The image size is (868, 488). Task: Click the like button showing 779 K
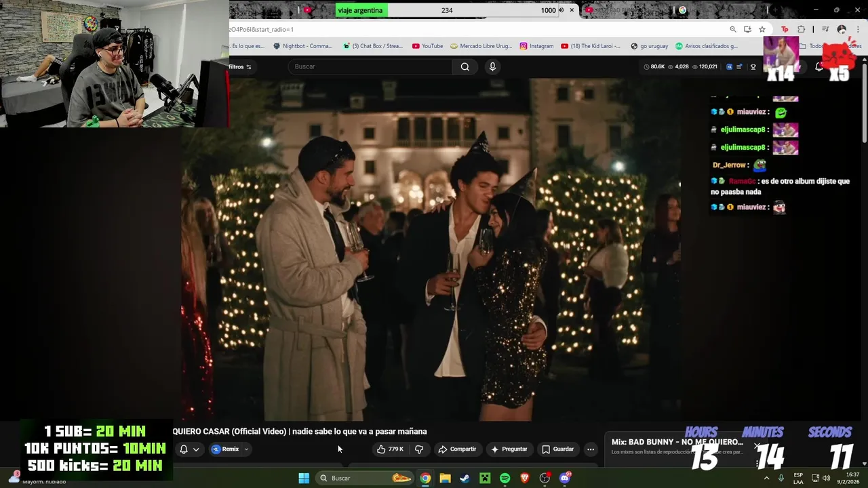[x=390, y=449]
